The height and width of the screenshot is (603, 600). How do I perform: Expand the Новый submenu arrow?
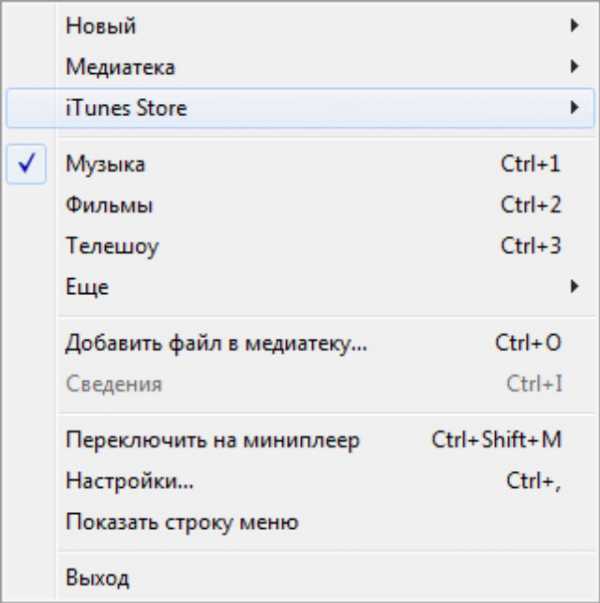click(575, 26)
